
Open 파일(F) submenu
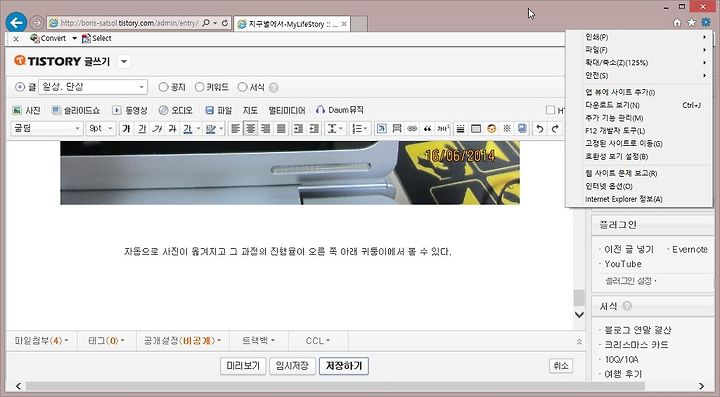click(x=639, y=50)
